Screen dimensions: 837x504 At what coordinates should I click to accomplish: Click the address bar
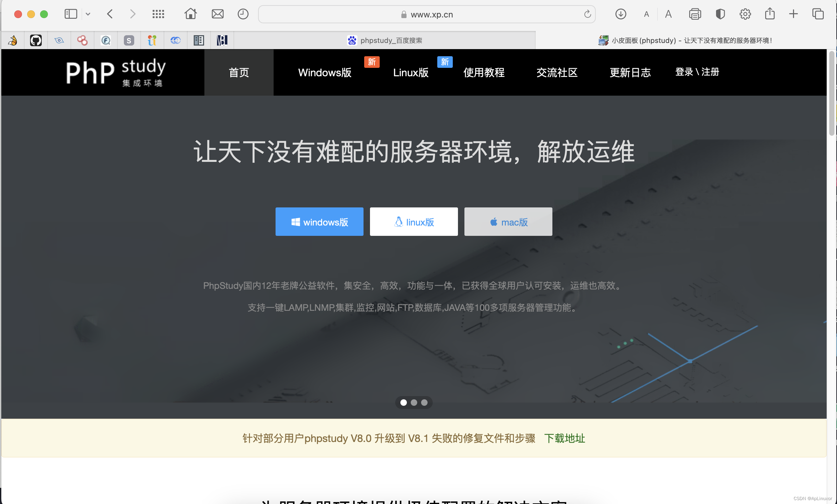click(x=427, y=14)
